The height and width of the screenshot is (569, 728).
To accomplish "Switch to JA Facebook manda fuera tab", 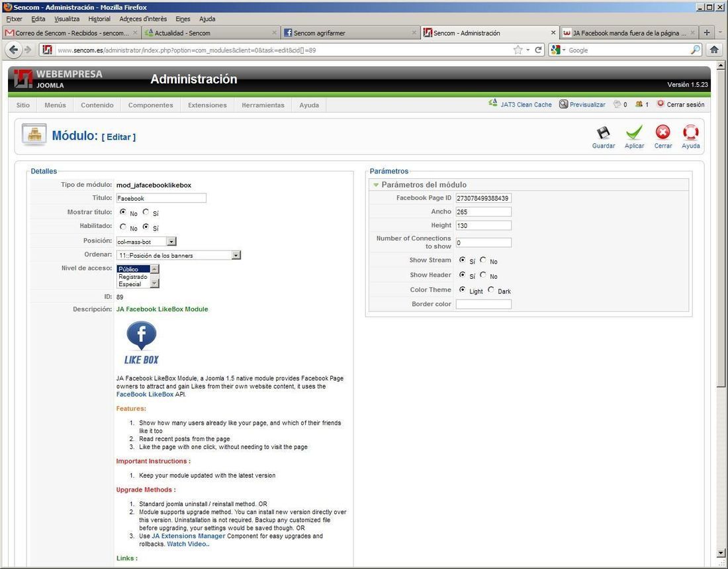I will point(629,32).
